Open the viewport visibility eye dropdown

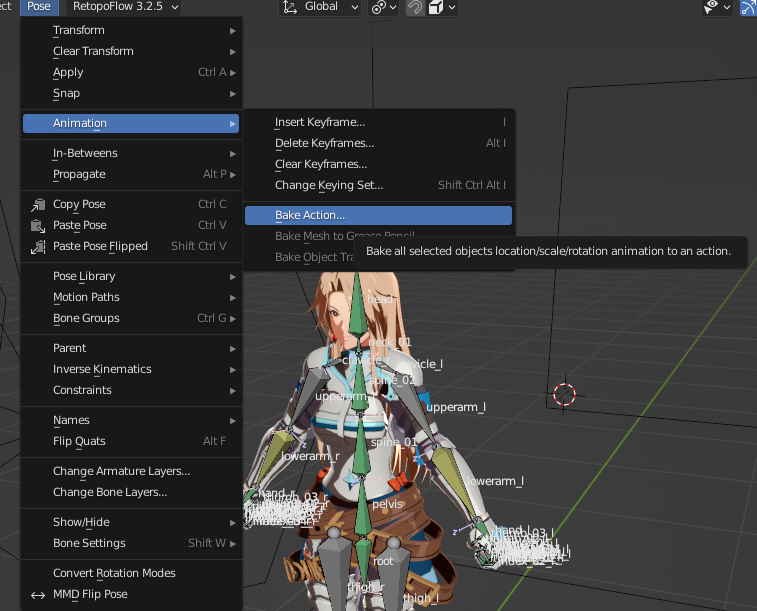[717, 7]
